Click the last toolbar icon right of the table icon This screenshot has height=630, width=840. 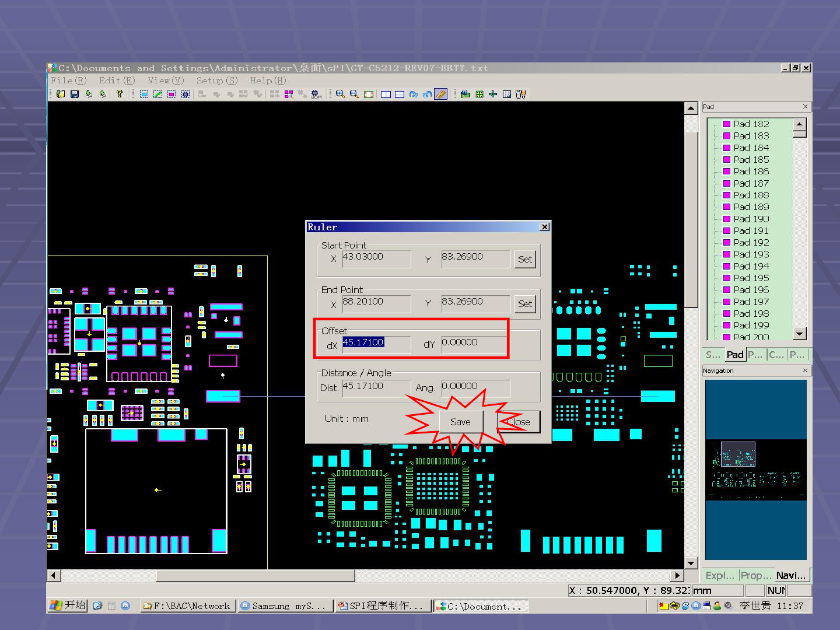click(x=521, y=94)
